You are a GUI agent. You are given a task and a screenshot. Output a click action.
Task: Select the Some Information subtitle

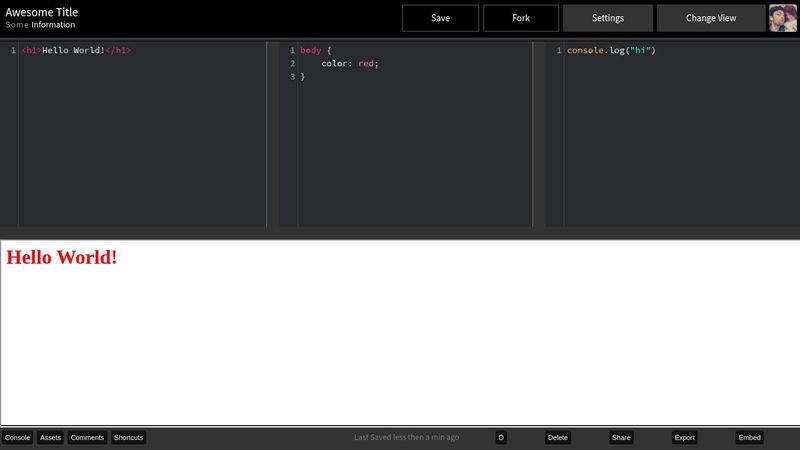click(x=40, y=24)
